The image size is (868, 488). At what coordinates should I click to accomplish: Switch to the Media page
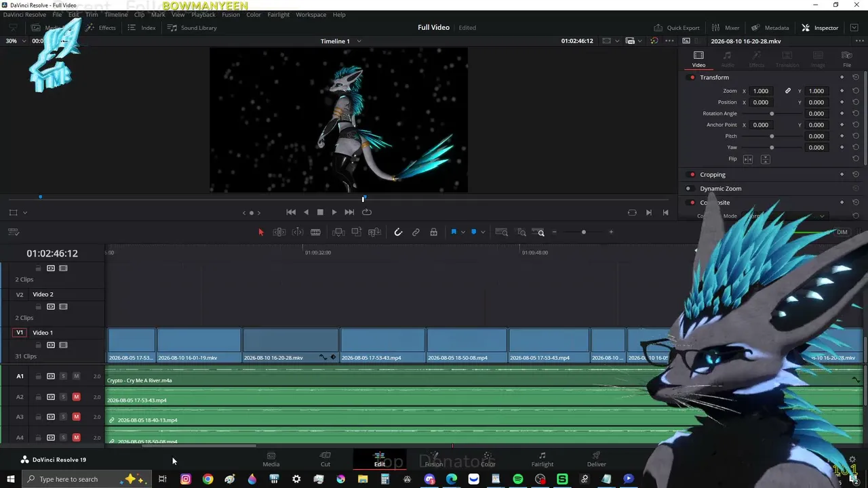pyautogui.click(x=271, y=459)
